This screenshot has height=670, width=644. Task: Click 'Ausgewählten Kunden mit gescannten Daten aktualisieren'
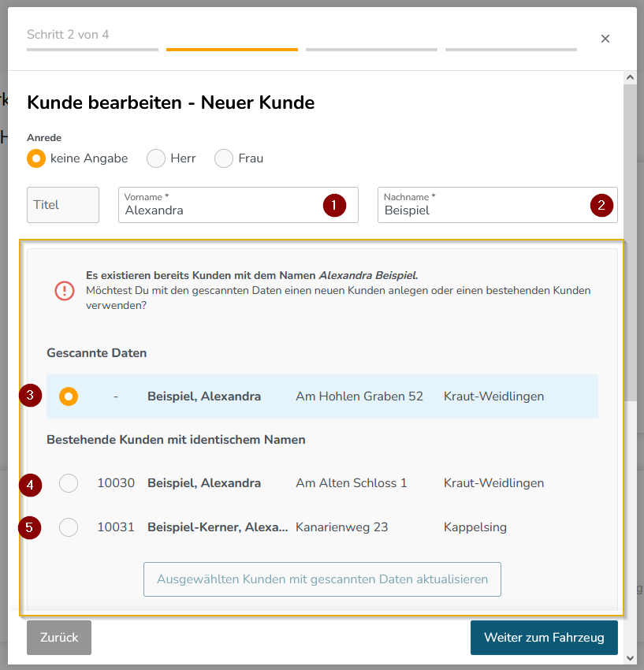tap(322, 579)
